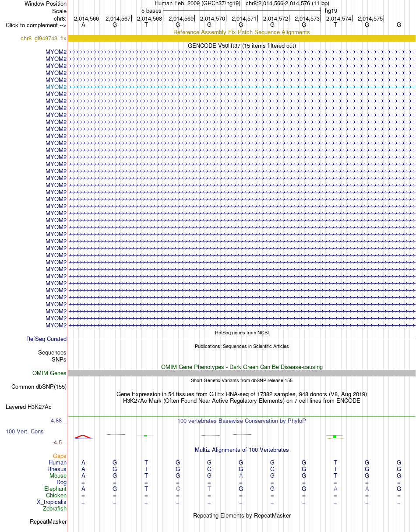This screenshot has height=532, width=416.
Task: Click the yellow fix patch alignment bar
Action: [x=242, y=39]
